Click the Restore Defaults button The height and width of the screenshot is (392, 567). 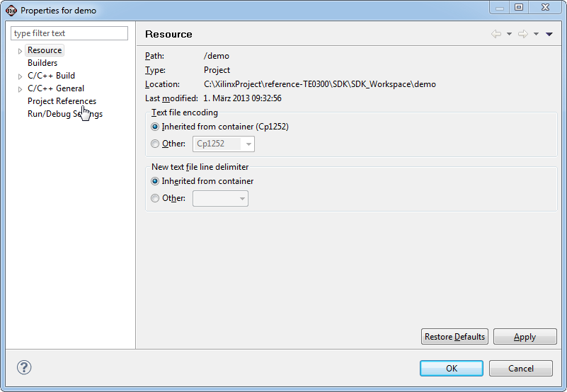pyautogui.click(x=454, y=337)
